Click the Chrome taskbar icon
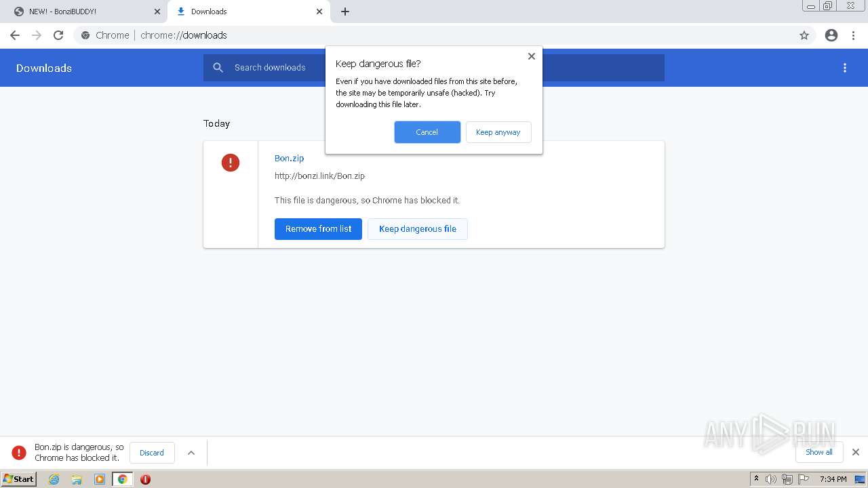 (122, 479)
